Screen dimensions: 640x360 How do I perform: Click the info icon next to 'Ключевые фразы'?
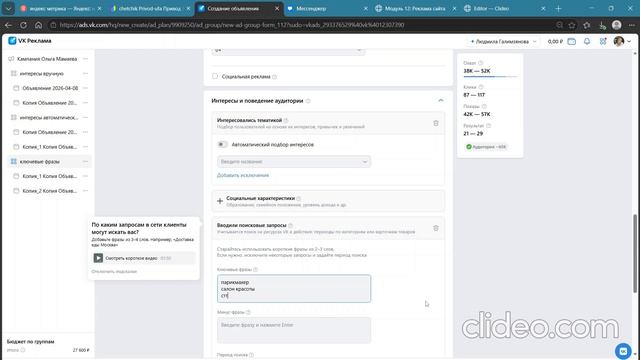click(256, 269)
